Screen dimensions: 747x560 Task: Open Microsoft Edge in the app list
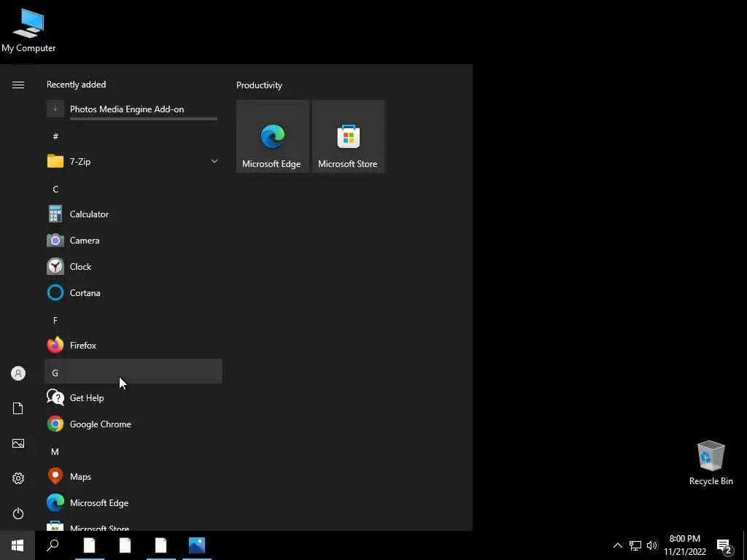click(133, 503)
